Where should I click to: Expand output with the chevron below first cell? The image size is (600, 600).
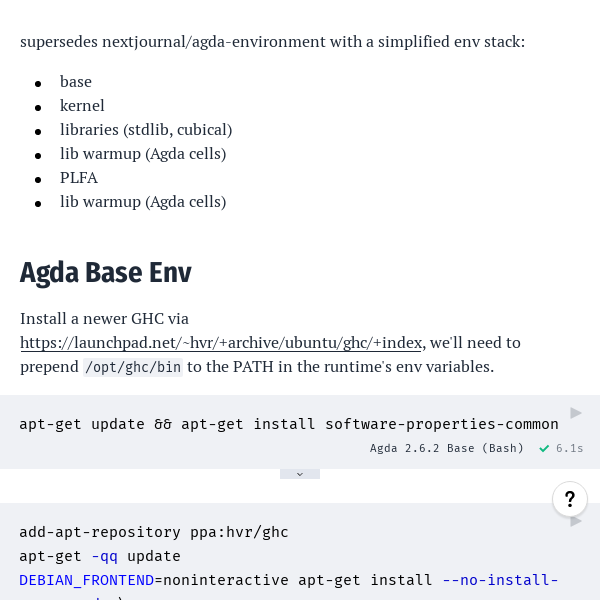(x=300, y=474)
